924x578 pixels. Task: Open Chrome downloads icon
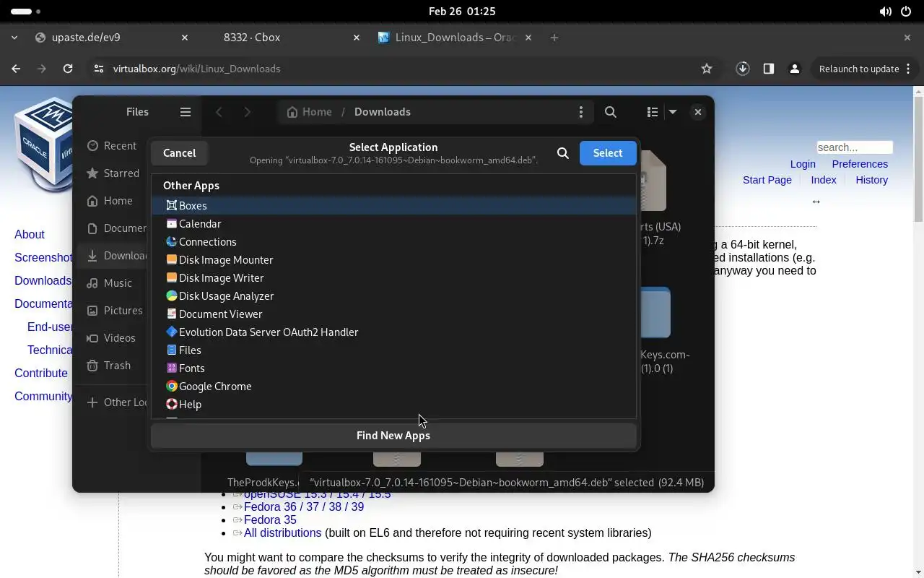(x=743, y=69)
